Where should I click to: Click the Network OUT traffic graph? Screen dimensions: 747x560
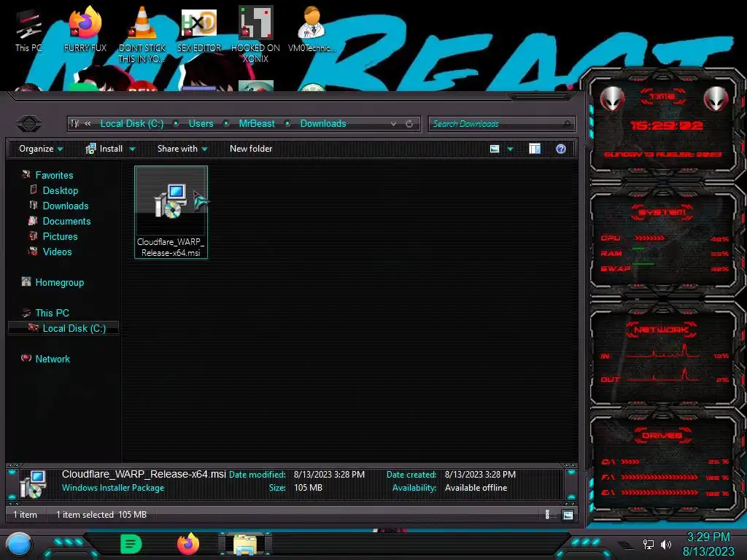662,375
